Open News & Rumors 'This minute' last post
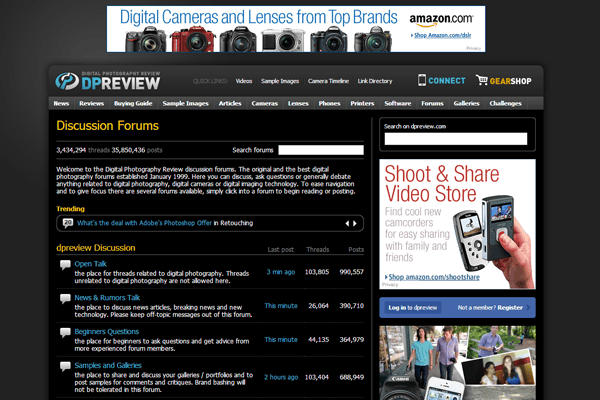The height and width of the screenshot is (400, 600). (281, 306)
